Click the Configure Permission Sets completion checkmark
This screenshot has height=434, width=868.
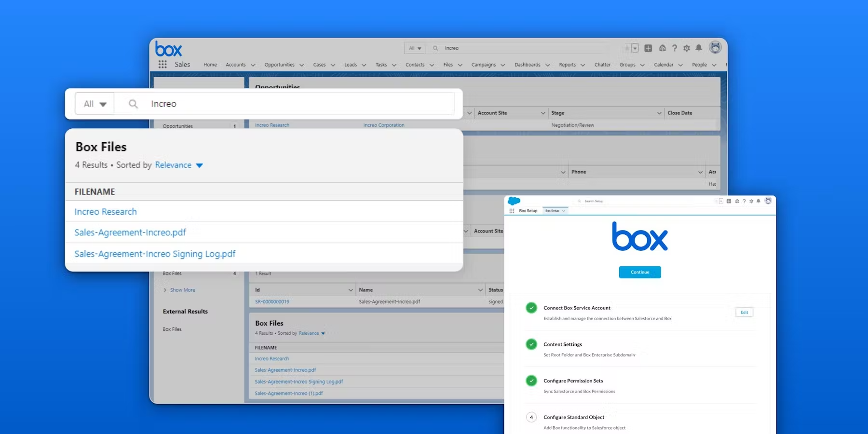tap(531, 381)
